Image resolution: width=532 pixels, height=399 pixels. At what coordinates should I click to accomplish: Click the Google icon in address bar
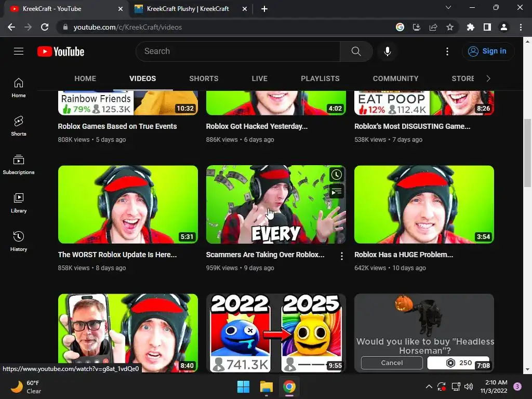tap(400, 27)
